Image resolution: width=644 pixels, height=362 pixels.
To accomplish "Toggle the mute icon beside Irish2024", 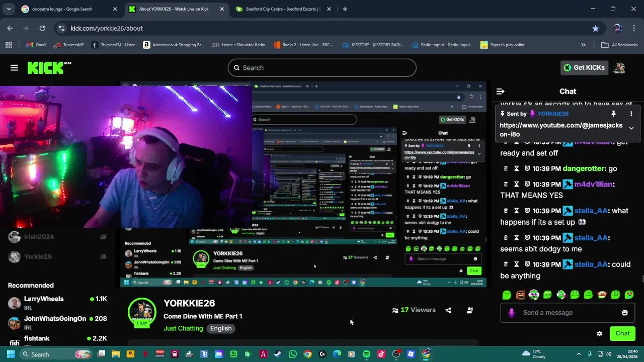I will [103, 237].
